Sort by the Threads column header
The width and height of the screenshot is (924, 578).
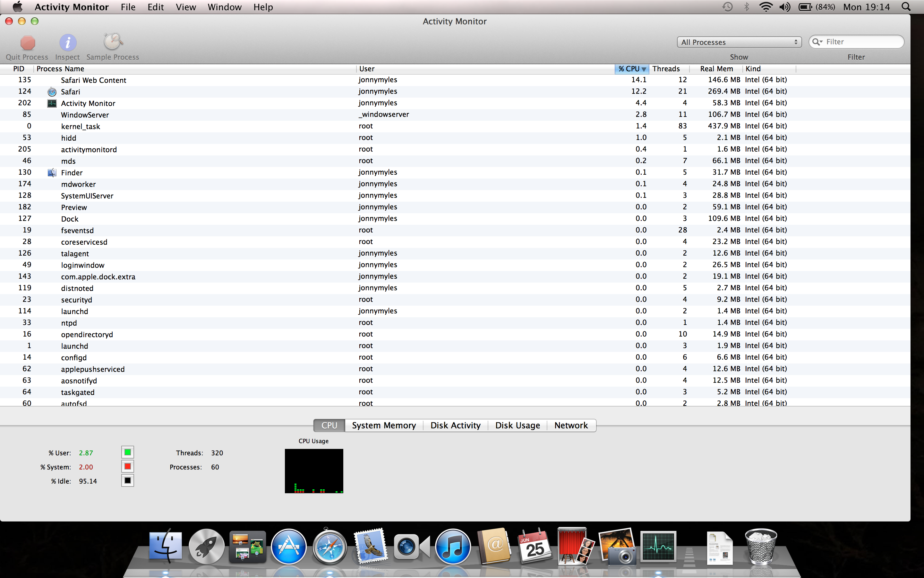point(669,69)
